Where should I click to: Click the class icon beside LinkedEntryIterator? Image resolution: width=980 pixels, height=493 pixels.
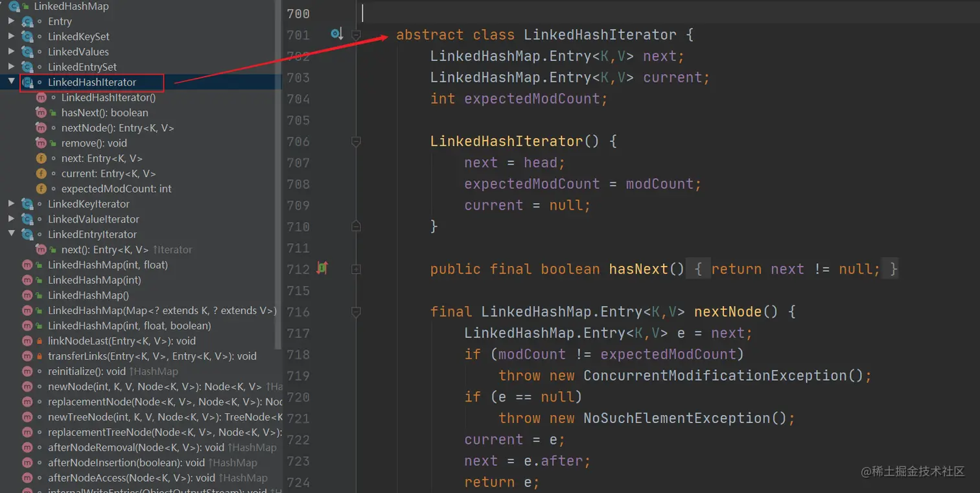tap(27, 234)
